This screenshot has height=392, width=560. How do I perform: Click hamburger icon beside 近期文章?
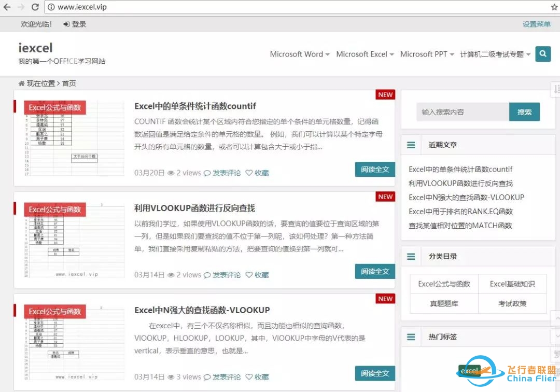(411, 145)
